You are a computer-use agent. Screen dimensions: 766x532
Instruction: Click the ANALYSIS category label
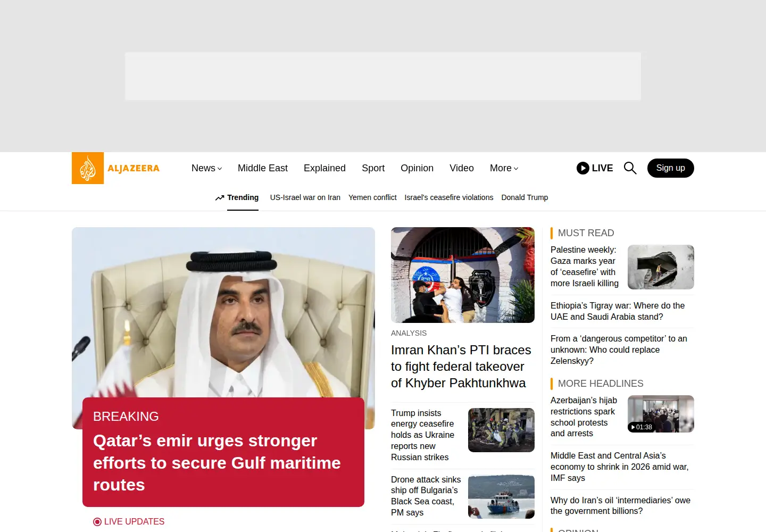(409, 333)
